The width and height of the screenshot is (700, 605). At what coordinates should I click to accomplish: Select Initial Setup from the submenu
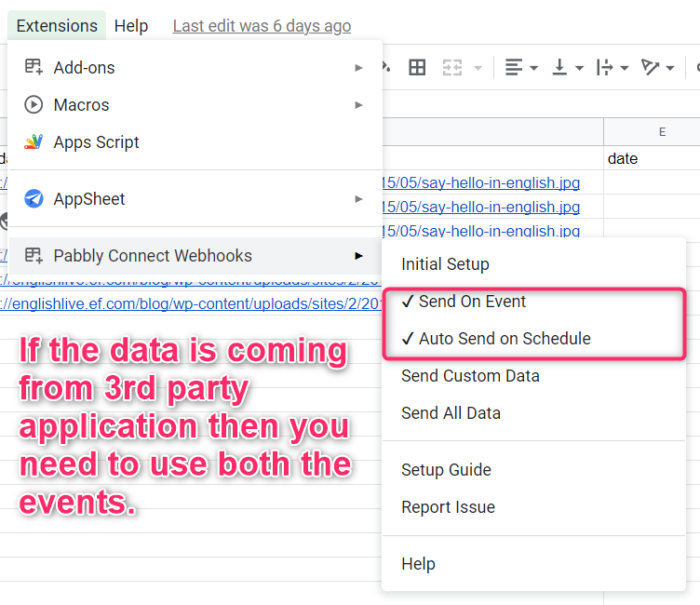(445, 264)
